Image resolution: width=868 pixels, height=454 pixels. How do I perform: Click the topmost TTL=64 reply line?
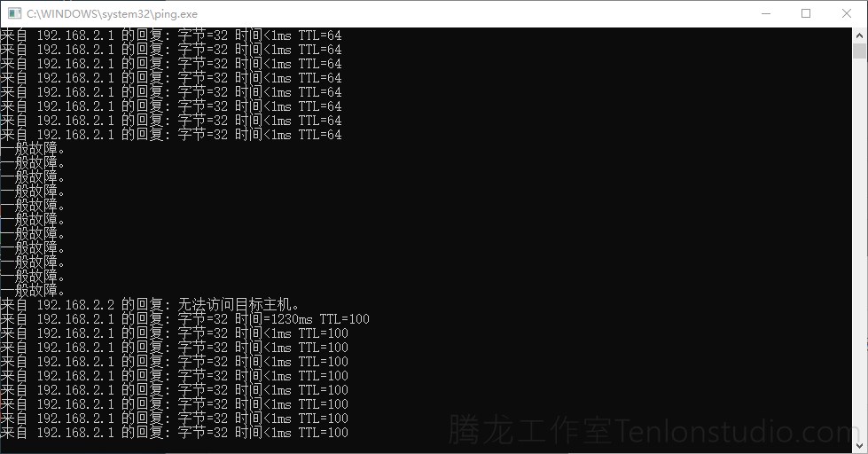[x=171, y=35]
